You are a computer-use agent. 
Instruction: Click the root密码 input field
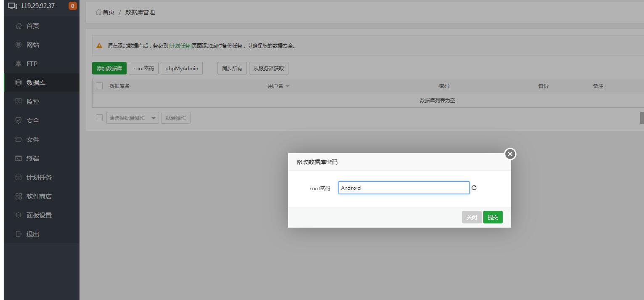[x=403, y=188]
